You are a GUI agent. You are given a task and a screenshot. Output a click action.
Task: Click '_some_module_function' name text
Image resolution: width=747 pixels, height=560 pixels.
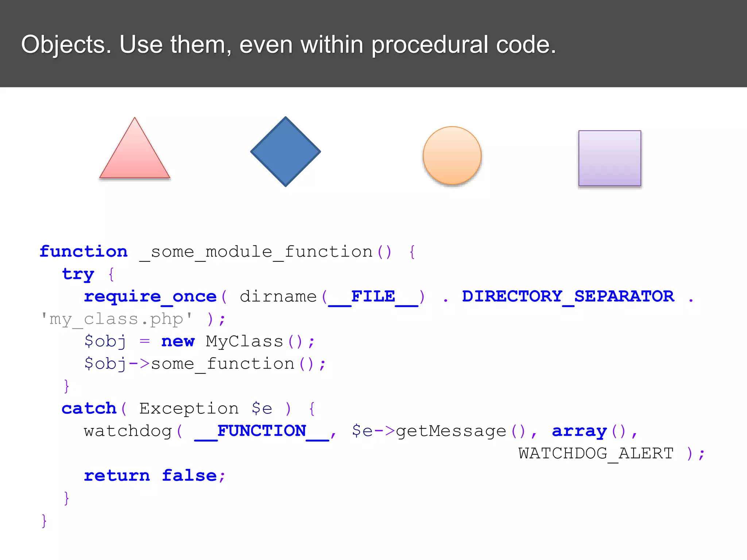pos(256,252)
